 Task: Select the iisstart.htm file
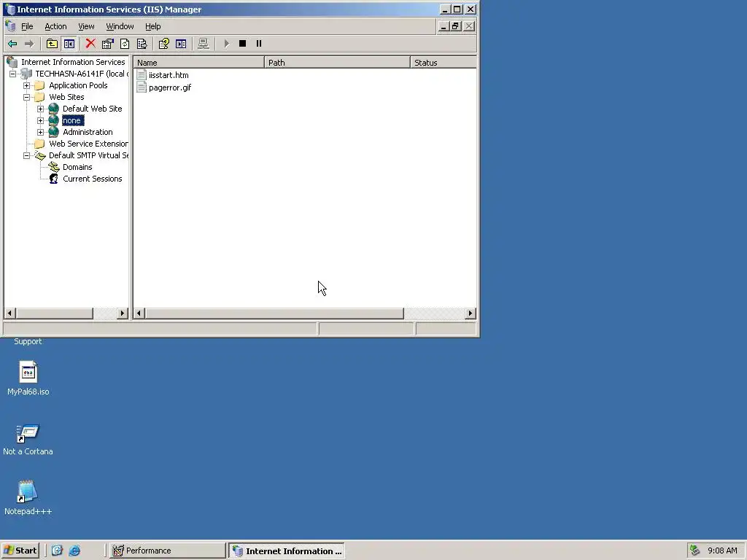[169, 75]
